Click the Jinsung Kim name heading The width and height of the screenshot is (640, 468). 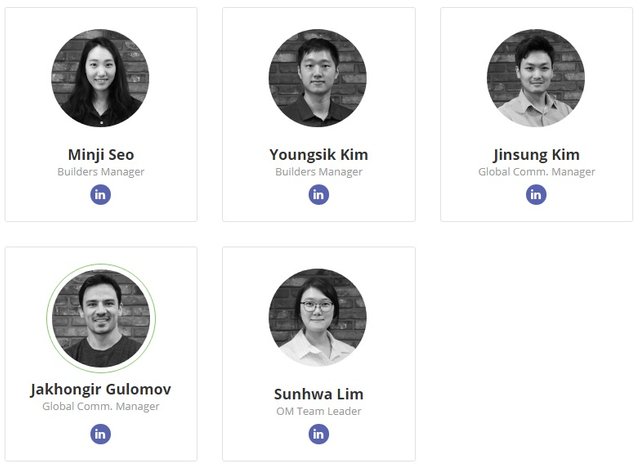(536, 154)
